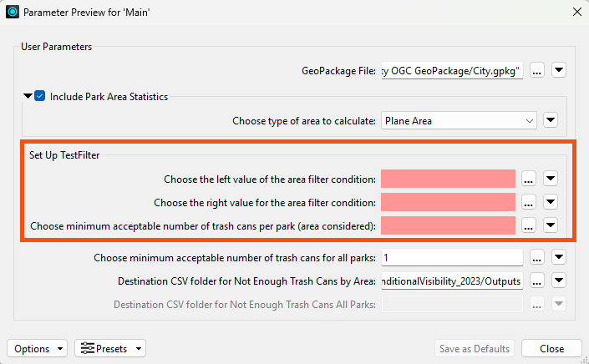Open ellipsis editor for left filter value
This screenshot has width=589, height=364.
point(529,179)
